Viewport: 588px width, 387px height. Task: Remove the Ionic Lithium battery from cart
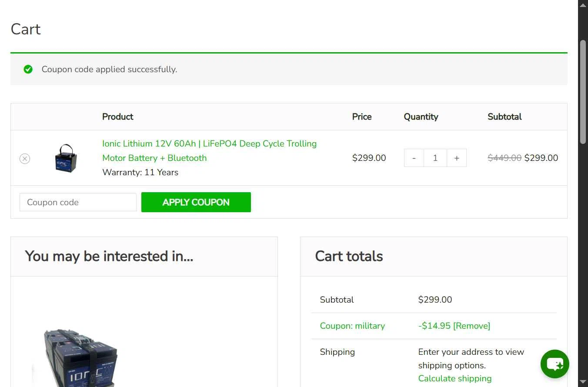coord(25,159)
